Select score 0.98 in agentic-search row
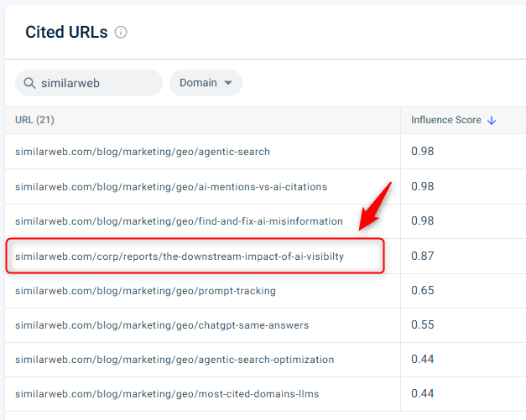This screenshot has width=526, height=420. click(x=422, y=151)
